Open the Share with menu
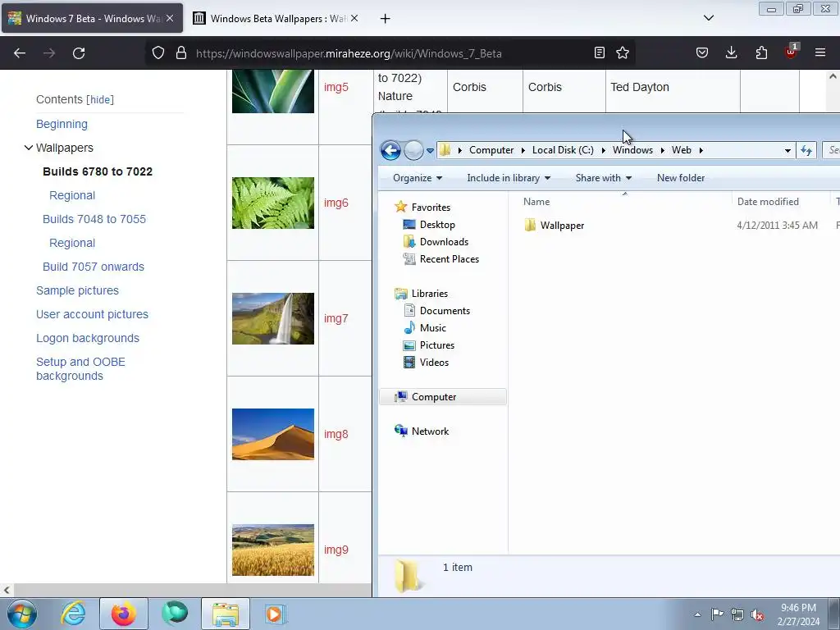 pyautogui.click(x=603, y=178)
